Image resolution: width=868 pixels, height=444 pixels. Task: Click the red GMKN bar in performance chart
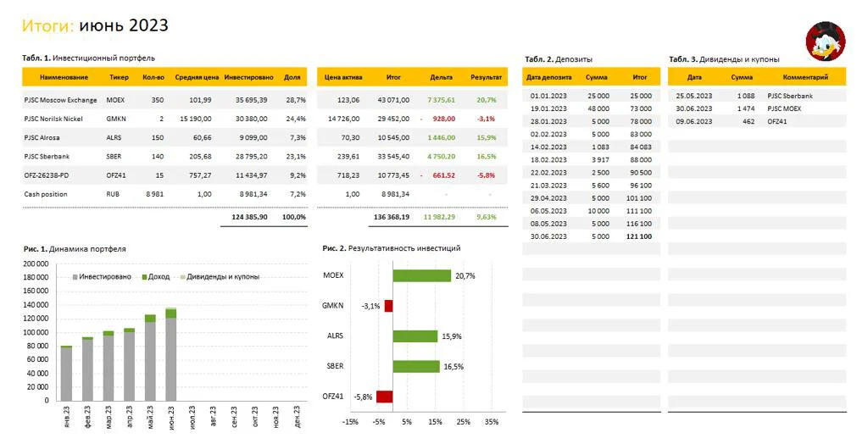[x=388, y=306]
